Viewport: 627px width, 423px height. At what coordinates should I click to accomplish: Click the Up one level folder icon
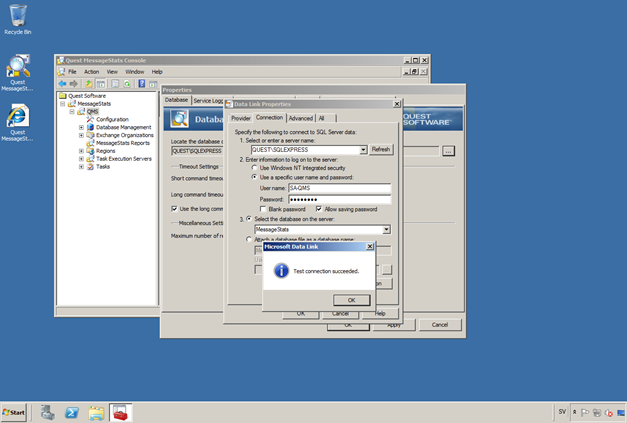click(88, 84)
